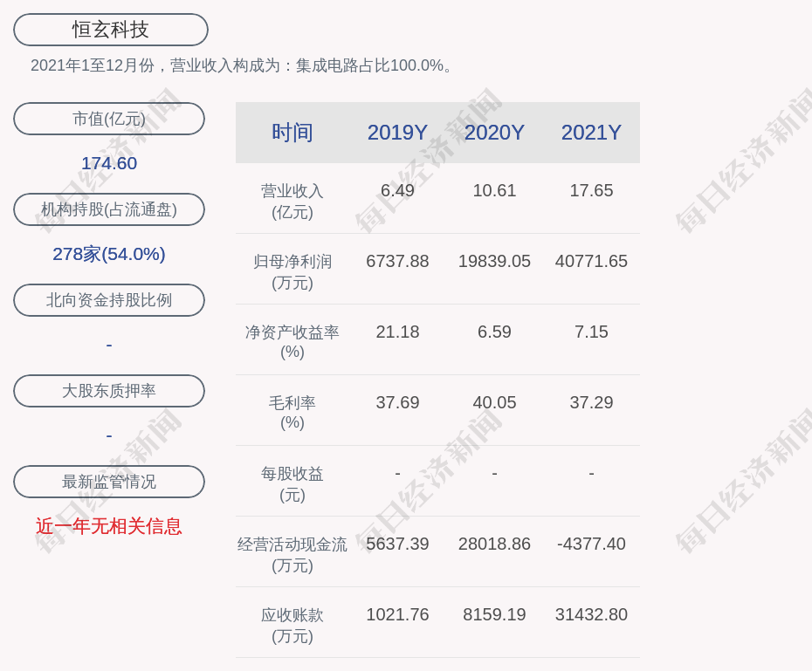Select the net profit cell 40771.65
Image resolution: width=812 pixels, height=671 pixels.
pos(591,261)
